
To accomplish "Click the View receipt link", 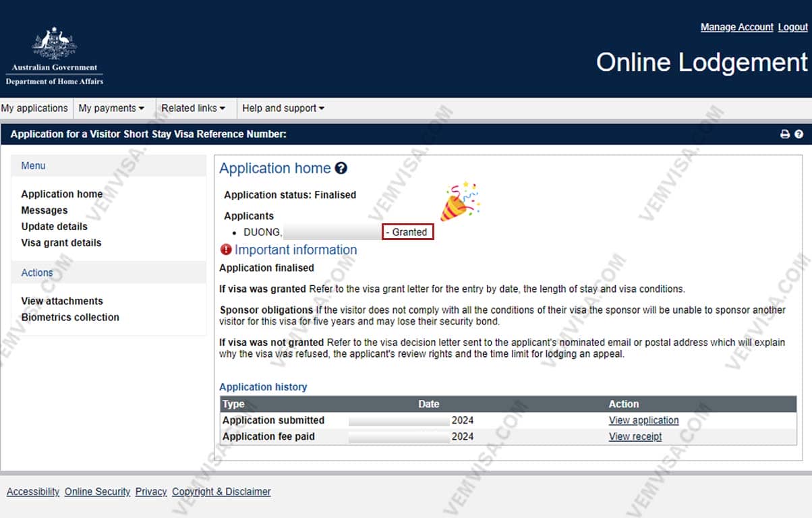I will point(635,436).
